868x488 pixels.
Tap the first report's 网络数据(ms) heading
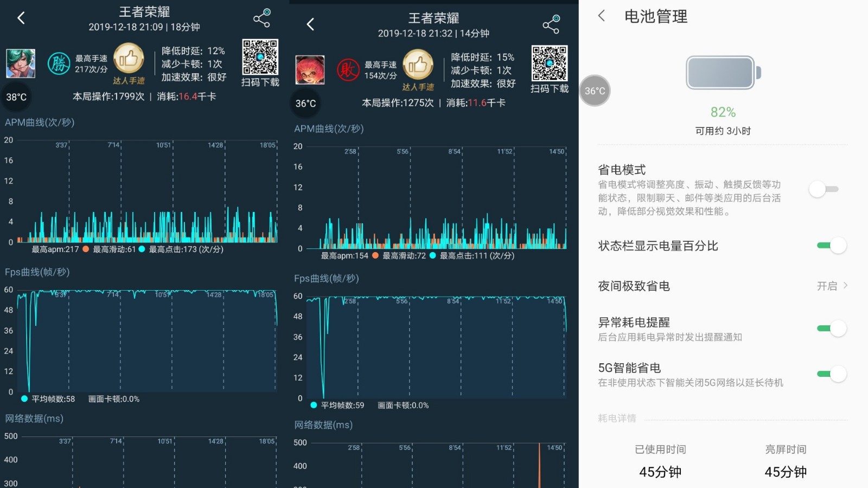click(34, 419)
